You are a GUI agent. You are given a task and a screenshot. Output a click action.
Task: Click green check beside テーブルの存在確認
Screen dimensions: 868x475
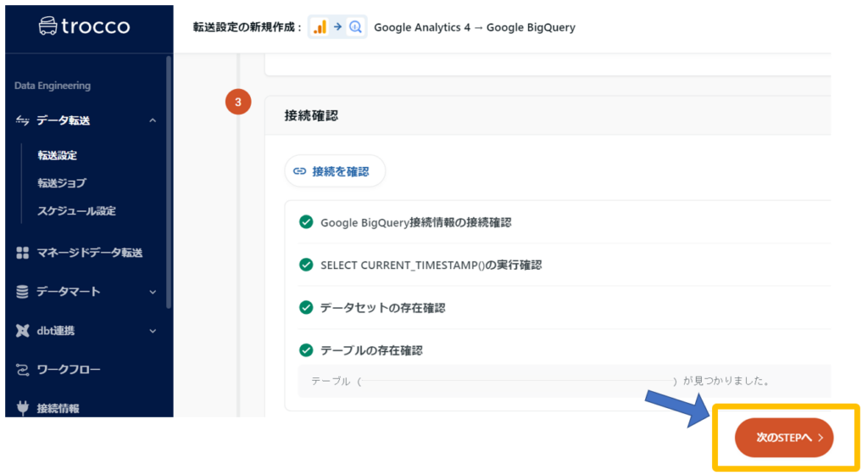pos(306,349)
